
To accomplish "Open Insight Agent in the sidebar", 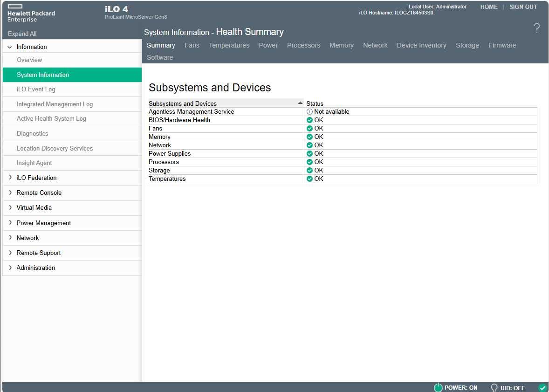I will tap(72, 163).
